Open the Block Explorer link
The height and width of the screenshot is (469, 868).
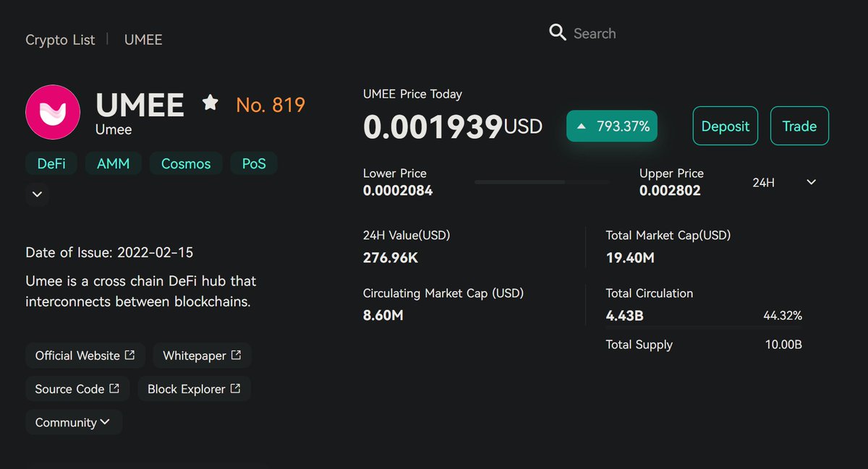pos(194,389)
